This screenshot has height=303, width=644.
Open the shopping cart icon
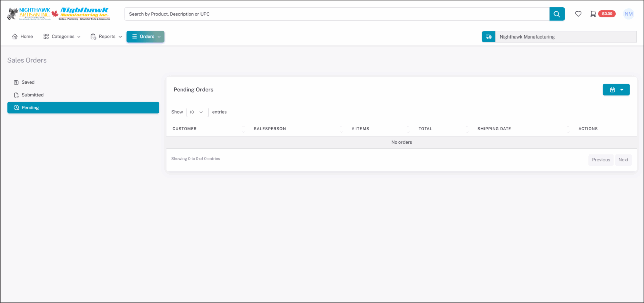(x=593, y=14)
